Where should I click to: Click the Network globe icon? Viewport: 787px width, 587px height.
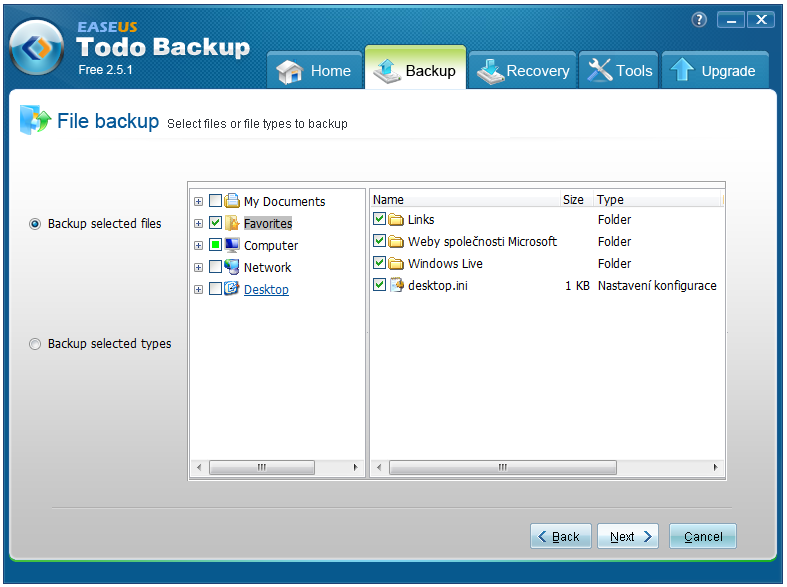(x=232, y=267)
